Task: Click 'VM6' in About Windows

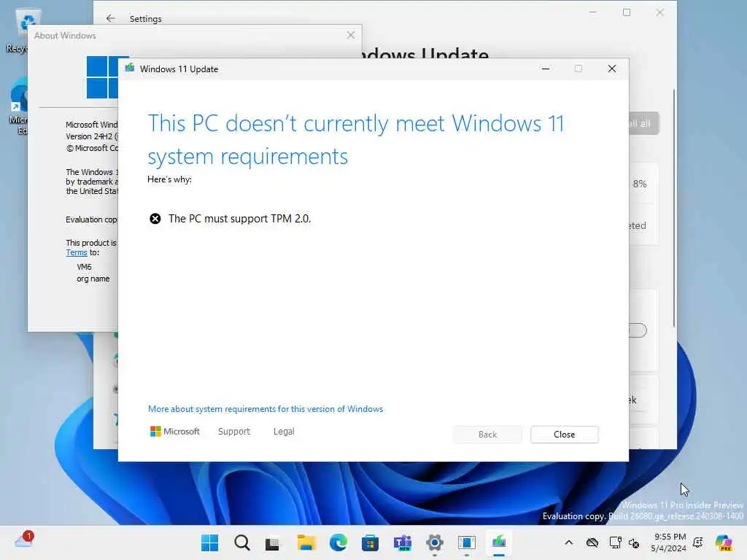Action: pyautogui.click(x=84, y=267)
